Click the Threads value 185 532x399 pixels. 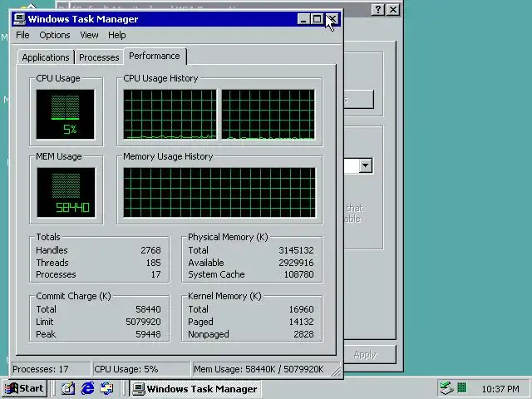(153, 263)
